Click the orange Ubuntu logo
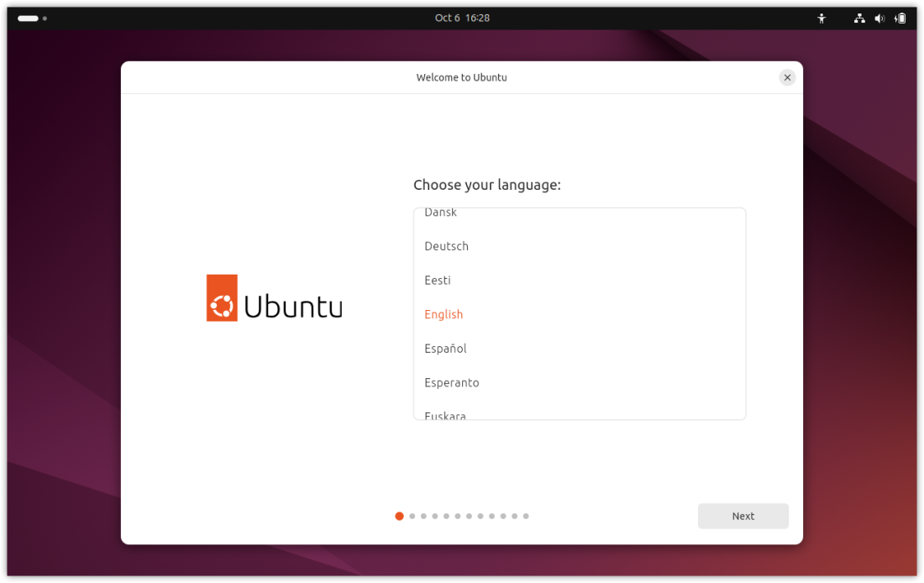Screen dimensions: 924x583 222,297
